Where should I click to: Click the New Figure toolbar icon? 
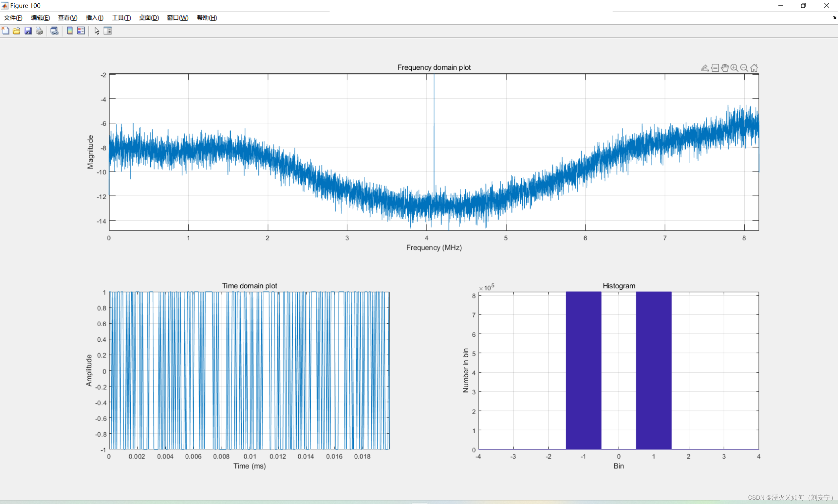(x=6, y=31)
